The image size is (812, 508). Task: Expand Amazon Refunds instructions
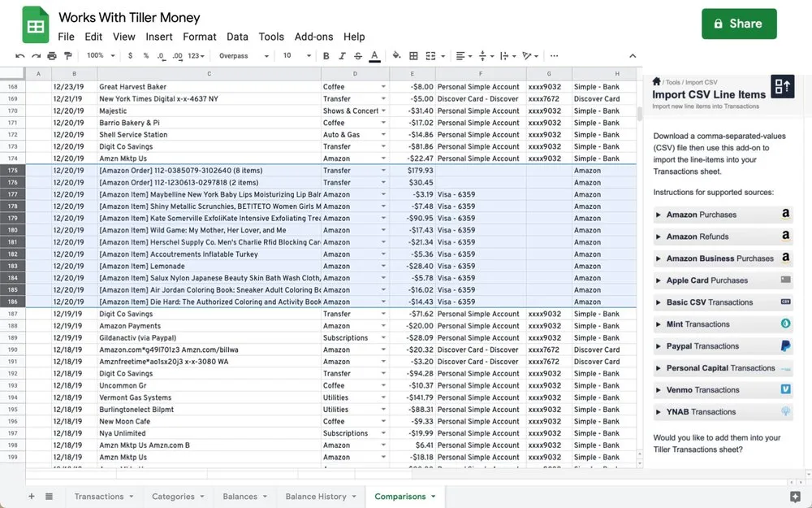pyautogui.click(x=723, y=237)
